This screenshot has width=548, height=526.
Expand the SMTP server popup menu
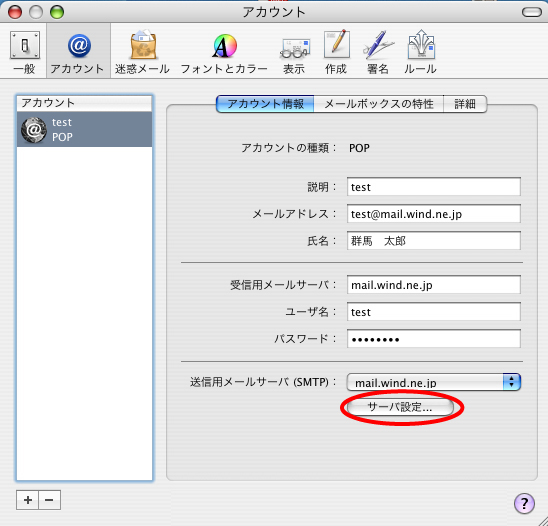[x=434, y=382]
